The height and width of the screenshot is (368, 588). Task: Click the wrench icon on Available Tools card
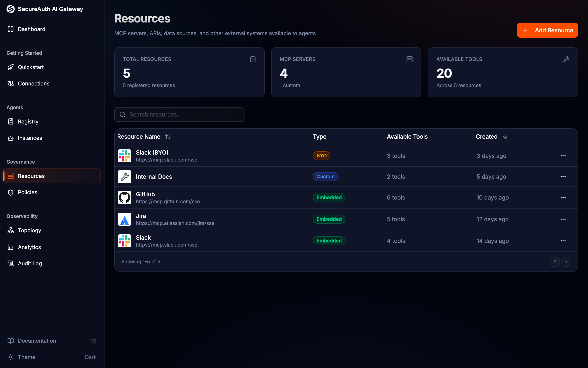[566, 59]
